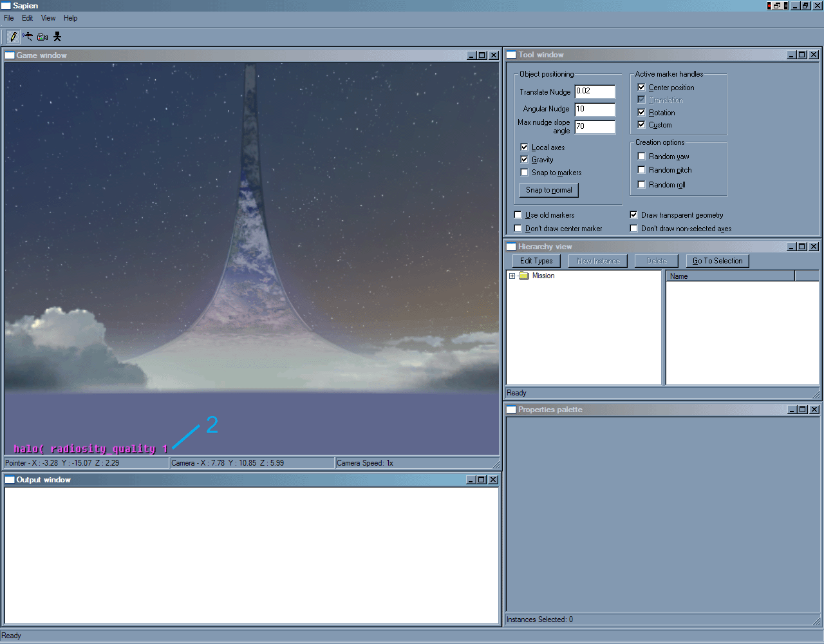
Task: Uncheck Custom marker handle
Action: 641,125
